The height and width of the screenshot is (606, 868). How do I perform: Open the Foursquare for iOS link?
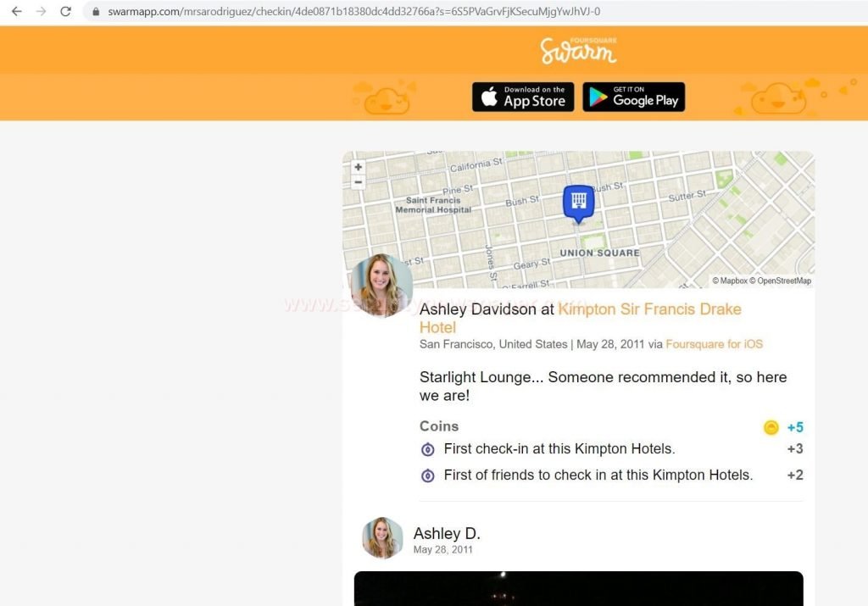coord(714,344)
